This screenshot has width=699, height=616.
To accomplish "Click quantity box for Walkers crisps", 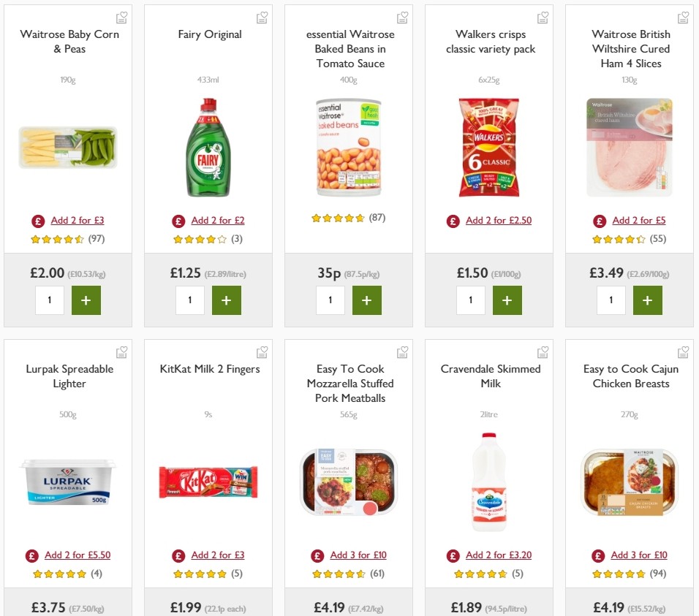I will pyautogui.click(x=471, y=300).
